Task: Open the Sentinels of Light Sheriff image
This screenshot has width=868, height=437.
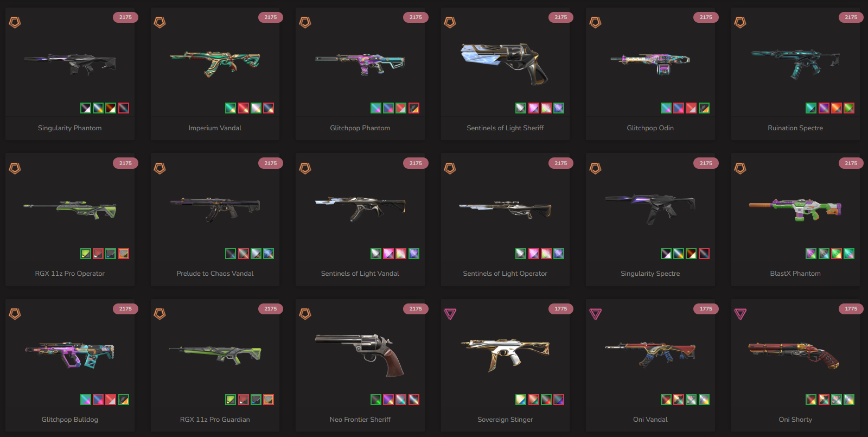Action: [504, 64]
